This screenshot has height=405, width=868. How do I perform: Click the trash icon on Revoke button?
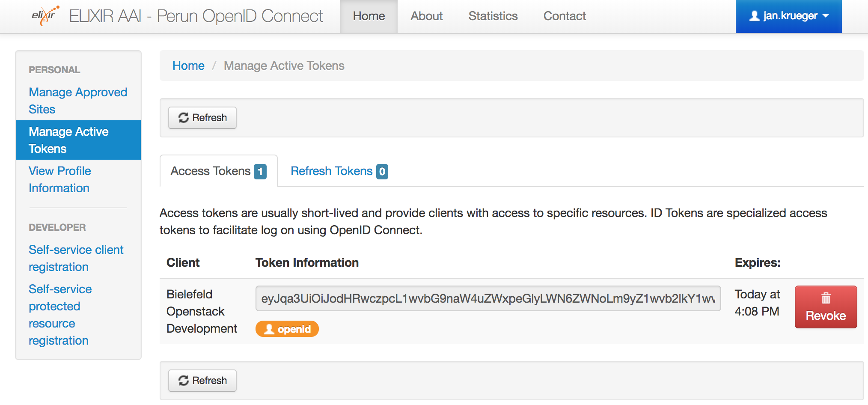(x=826, y=298)
